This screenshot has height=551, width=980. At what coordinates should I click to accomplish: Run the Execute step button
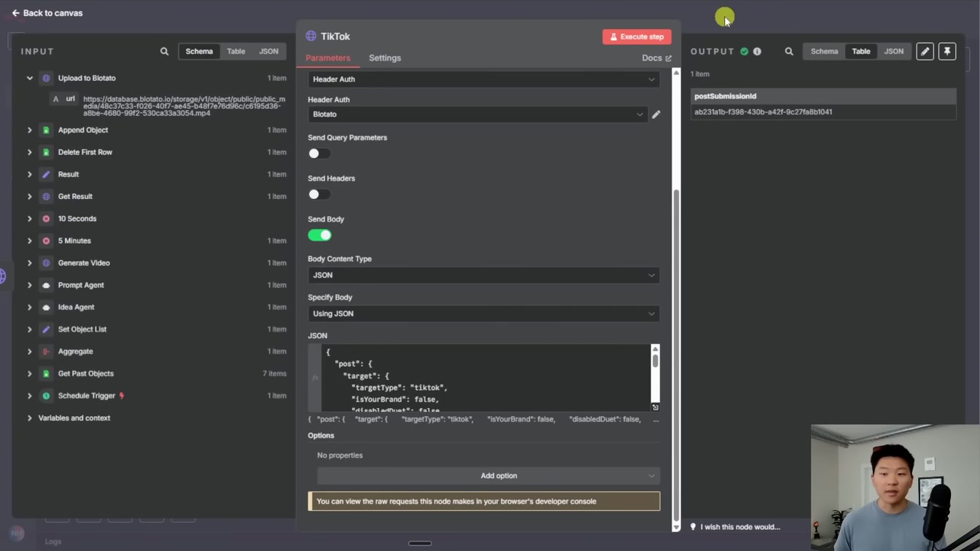point(637,36)
